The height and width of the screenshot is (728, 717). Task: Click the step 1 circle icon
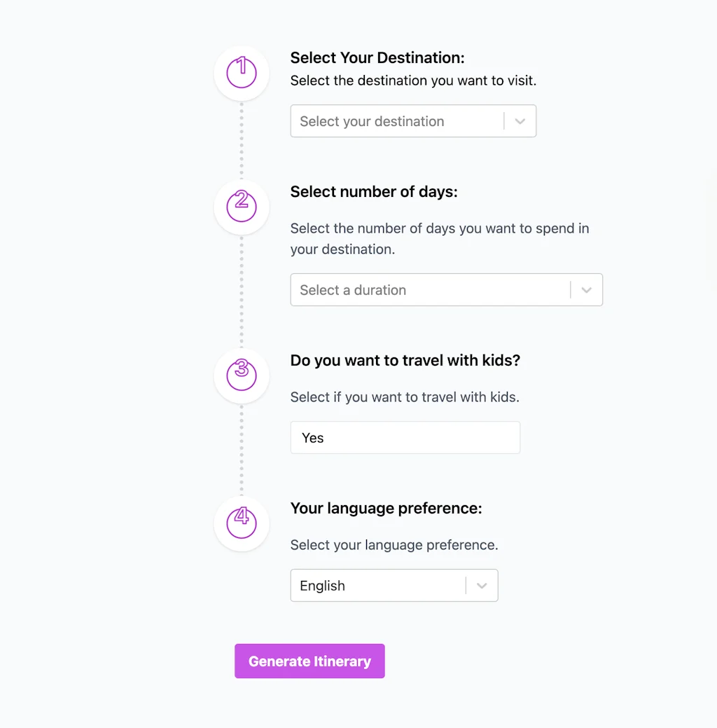pos(242,73)
